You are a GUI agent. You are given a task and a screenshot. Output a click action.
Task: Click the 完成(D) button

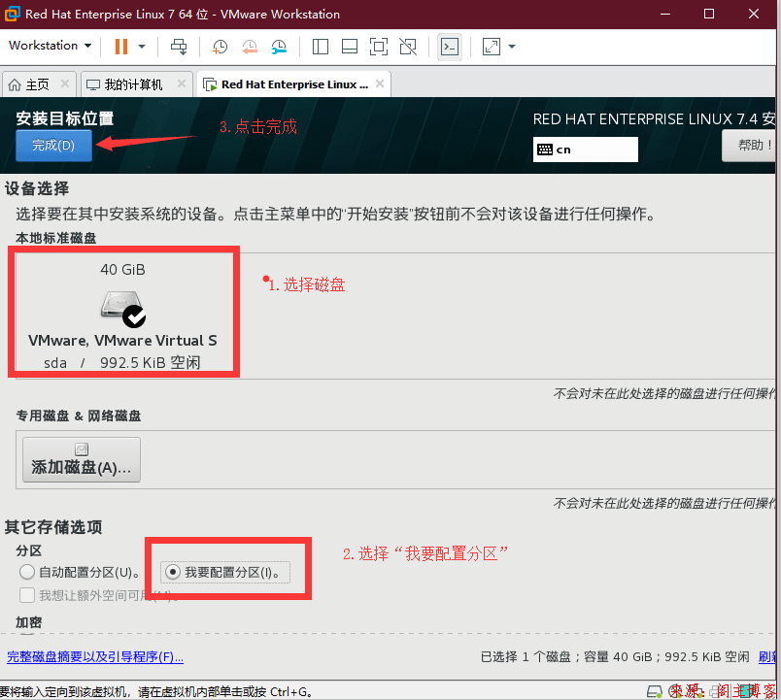53,146
